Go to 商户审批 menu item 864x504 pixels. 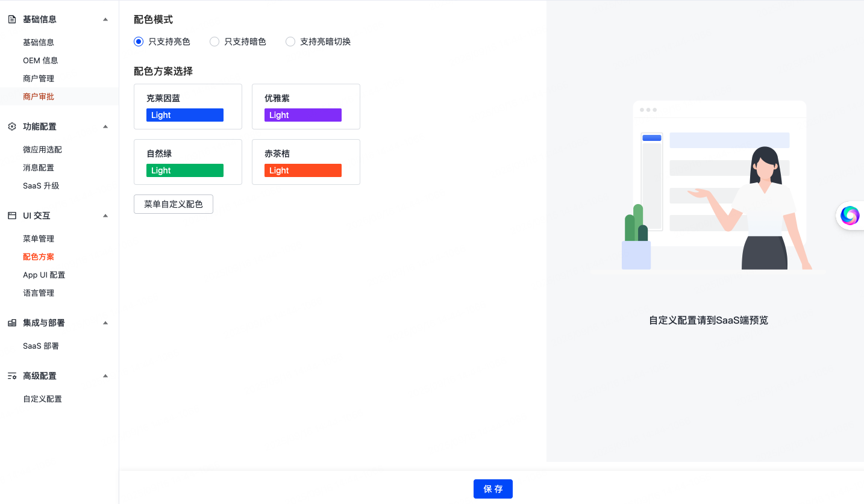coord(39,96)
